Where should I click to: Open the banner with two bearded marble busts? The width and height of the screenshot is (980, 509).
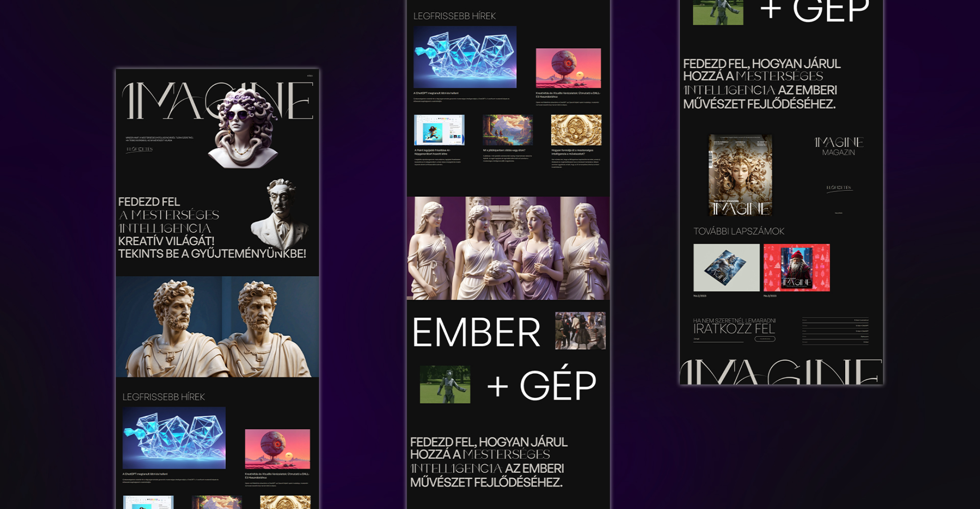click(x=217, y=327)
